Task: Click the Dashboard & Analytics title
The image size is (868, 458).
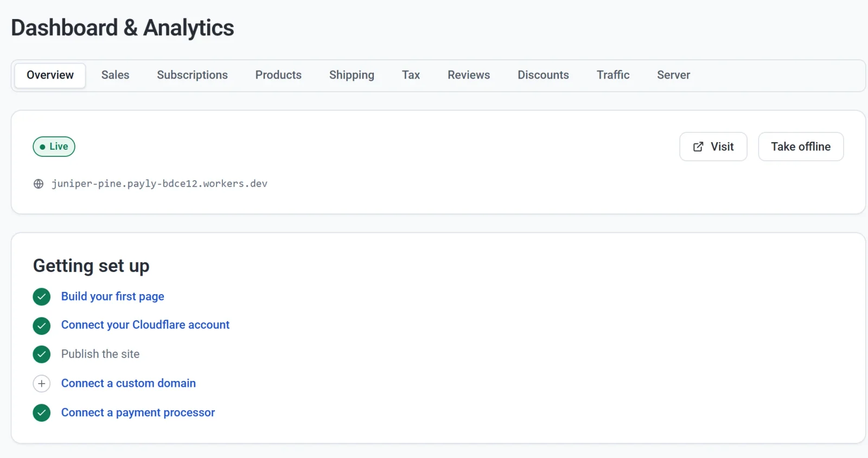Action: 123,28
